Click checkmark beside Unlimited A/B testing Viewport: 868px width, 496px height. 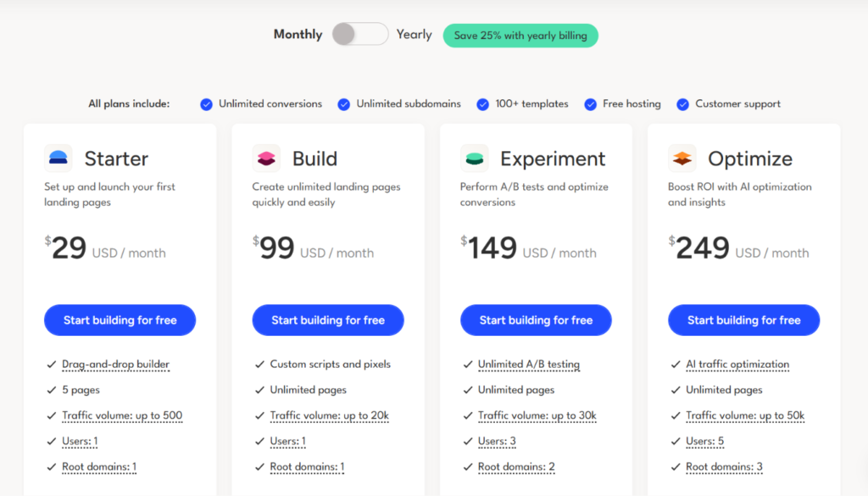point(468,365)
